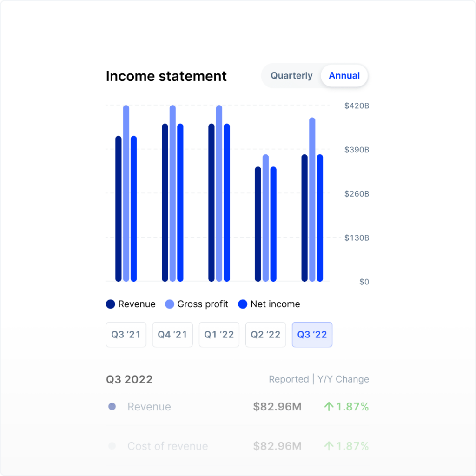
Task: Choose the Q2 '22 period button
Action: pos(265,335)
